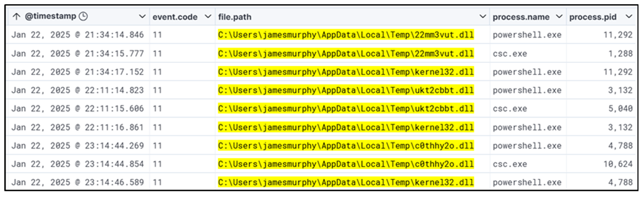Screen dimensions: 644x197
Task: Expand the process.pid column chevron
Action: pos(629,17)
